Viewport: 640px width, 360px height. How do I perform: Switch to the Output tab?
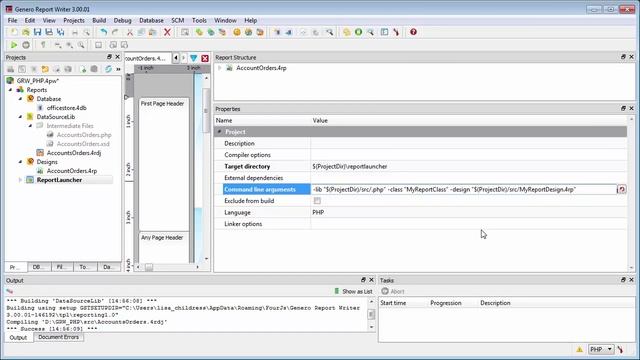click(18, 338)
